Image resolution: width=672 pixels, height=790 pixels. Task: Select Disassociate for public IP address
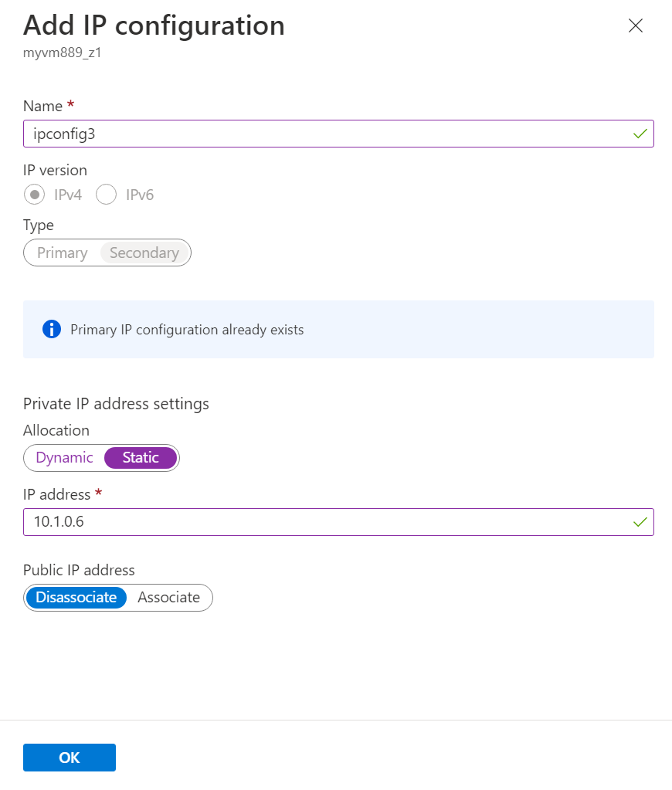(76, 598)
